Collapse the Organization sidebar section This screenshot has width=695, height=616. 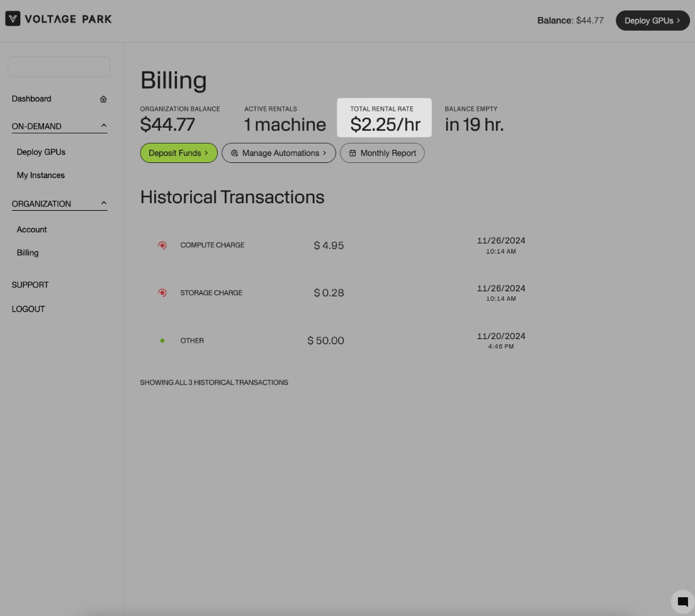click(104, 203)
